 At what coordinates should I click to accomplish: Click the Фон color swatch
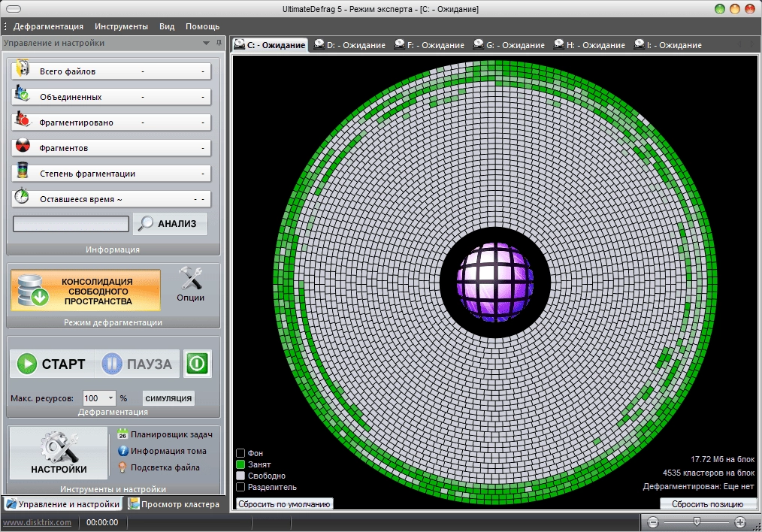240,453
